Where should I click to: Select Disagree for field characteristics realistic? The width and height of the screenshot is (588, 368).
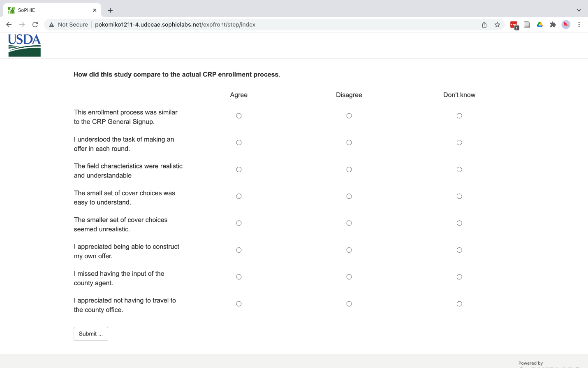[x=349, y=170]
